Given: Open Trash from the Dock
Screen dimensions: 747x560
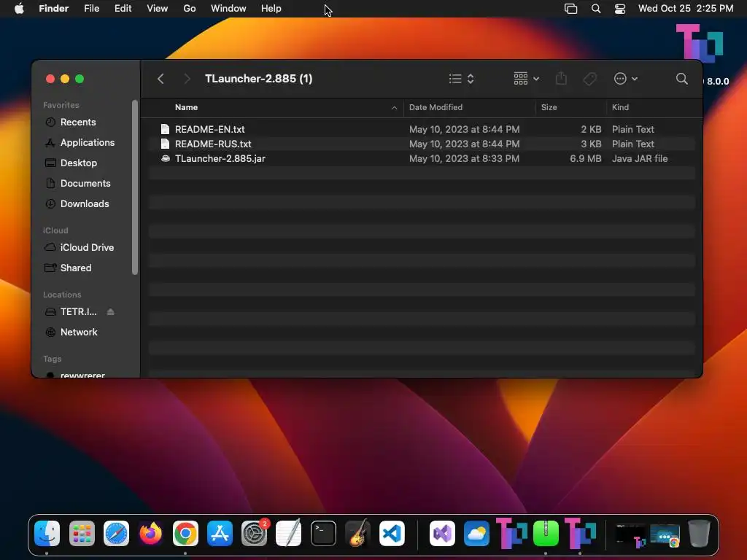Looking at the screenshot, I should (699, 533).
